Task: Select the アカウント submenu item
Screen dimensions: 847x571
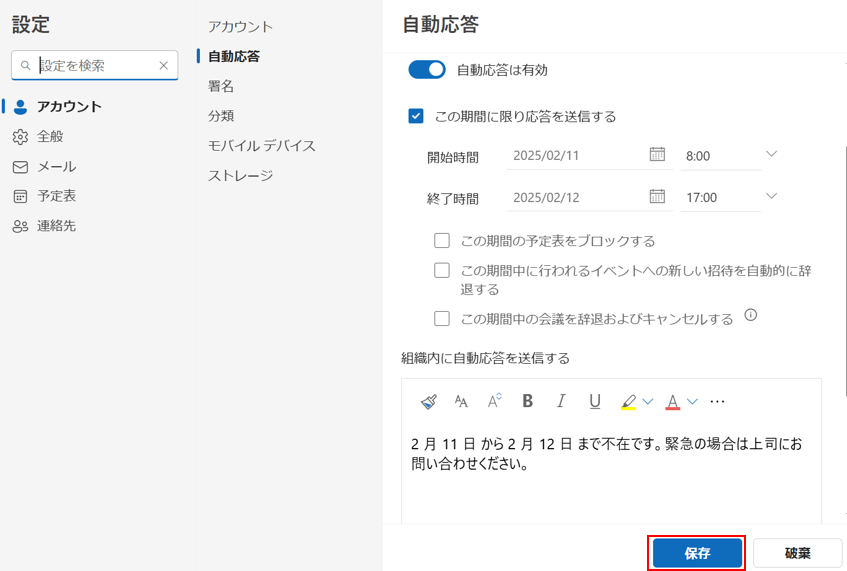Action: 240,26
